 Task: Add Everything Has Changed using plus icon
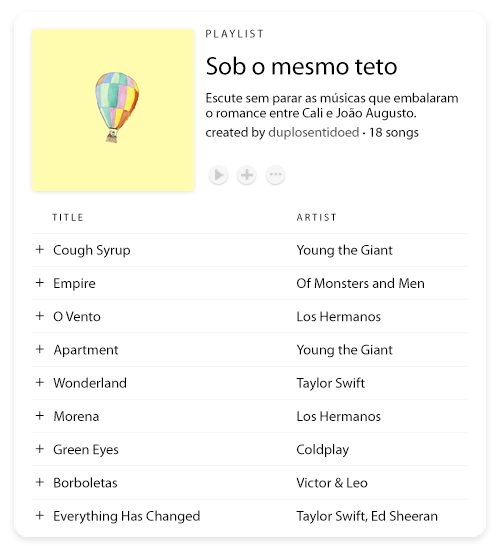tap(40, 515)
